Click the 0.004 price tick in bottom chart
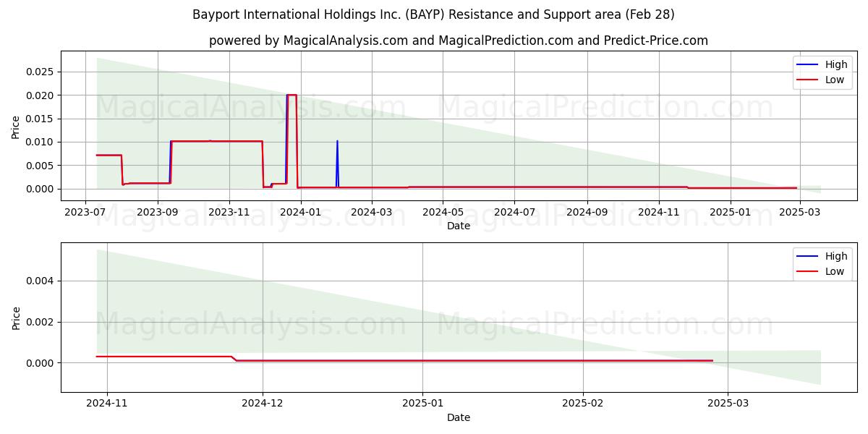The width and height of the screenshot is (868, 434). (41, 281)
